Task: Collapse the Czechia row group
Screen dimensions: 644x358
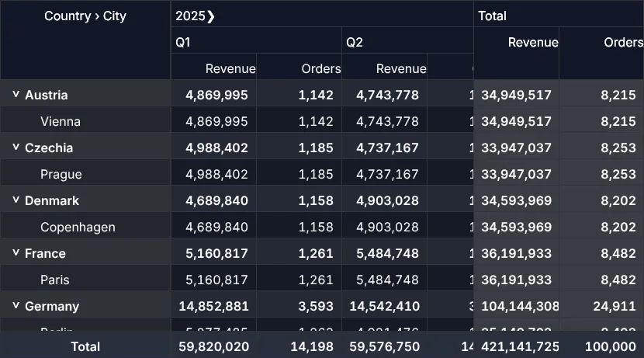Action: 16,147
